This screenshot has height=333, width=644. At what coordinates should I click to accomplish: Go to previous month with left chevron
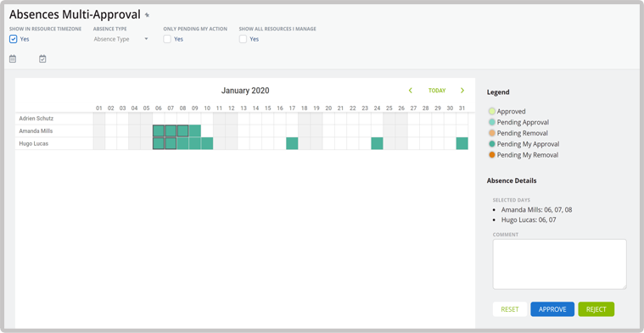[411, 91]
